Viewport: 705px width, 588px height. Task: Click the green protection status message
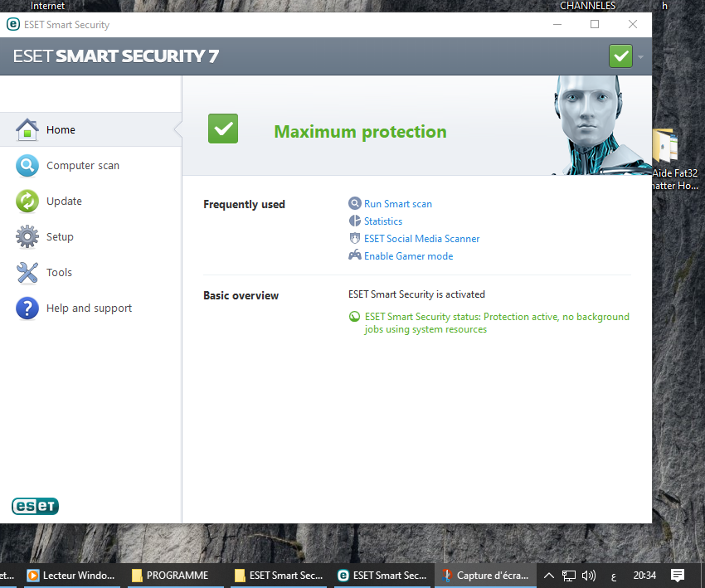[496, 323]
